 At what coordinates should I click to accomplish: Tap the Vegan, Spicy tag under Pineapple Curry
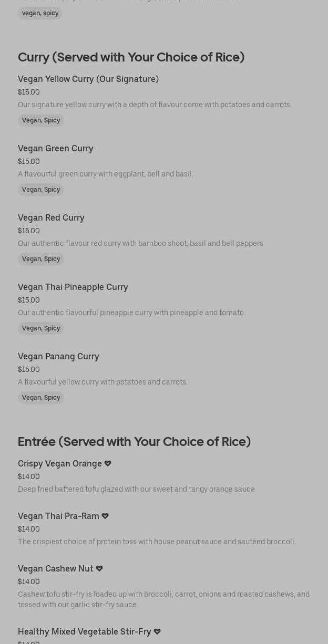tap(41, 328)
